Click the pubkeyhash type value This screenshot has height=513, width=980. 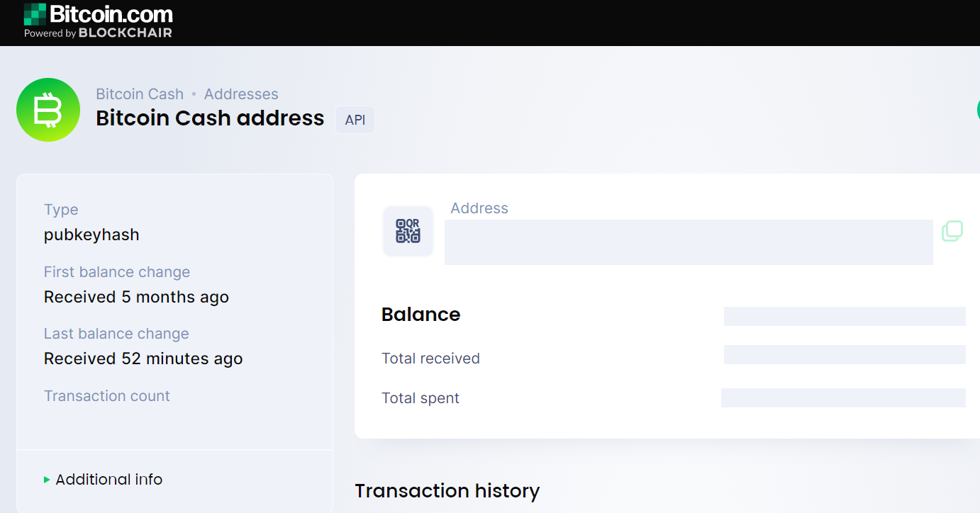[x=91, y=235]
